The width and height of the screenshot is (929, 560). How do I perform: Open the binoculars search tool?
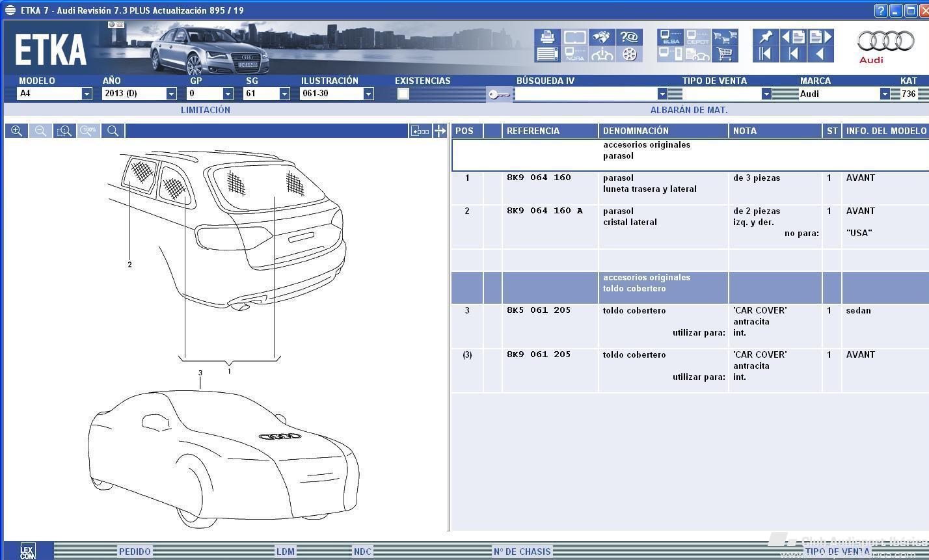[x=602, y=37]
